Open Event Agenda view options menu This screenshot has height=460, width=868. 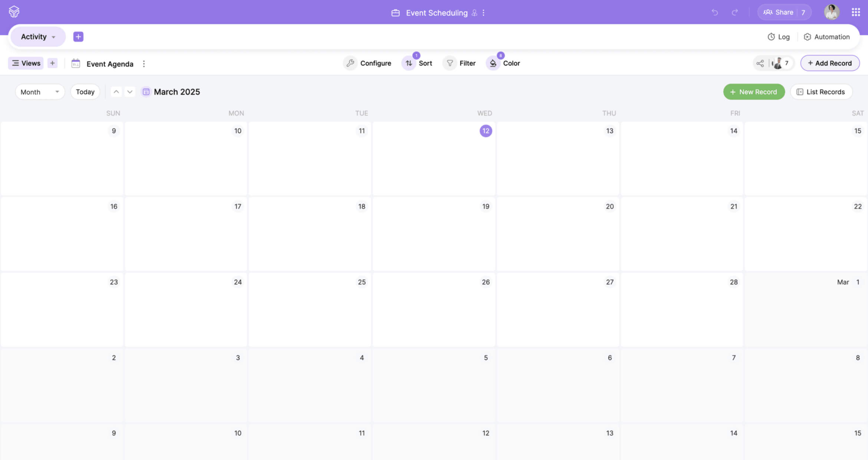coord(144,64)
